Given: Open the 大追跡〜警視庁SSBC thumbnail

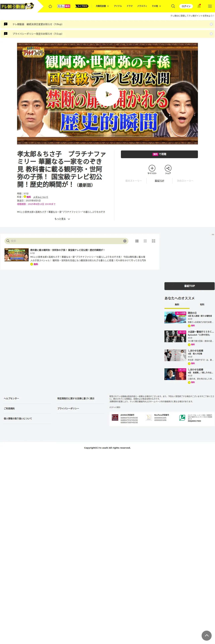Looking at the screenshot, I should [175, 336].
